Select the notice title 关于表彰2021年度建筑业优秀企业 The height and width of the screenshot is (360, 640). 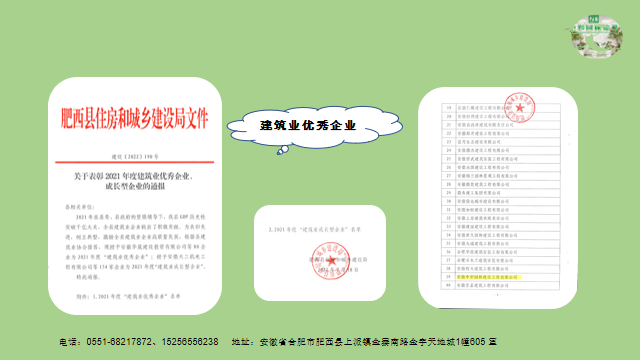pyautogui.click(x=133, y=176)
